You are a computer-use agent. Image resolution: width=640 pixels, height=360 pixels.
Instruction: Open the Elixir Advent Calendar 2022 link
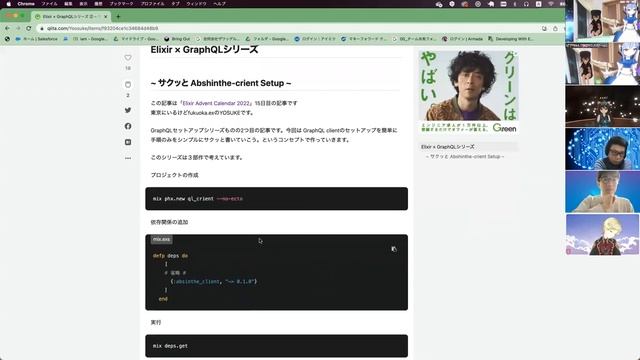pyautogui.click(x=216, y=103)
